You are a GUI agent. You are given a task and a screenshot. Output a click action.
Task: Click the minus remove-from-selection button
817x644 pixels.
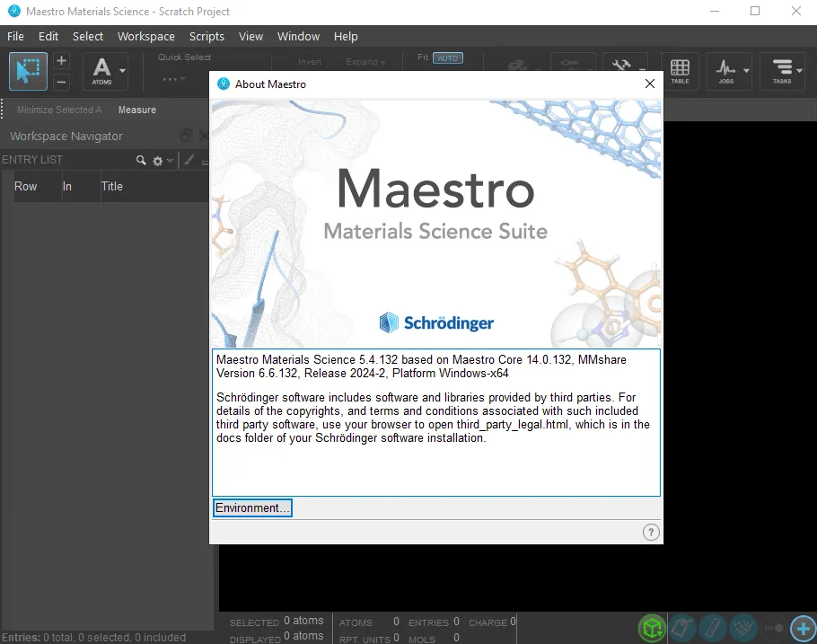pyautogui.click(x=61, y=82)
